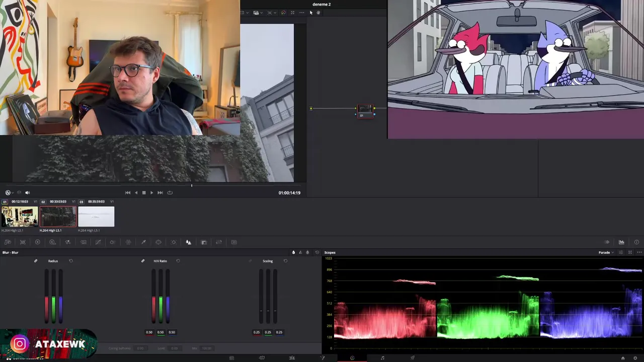Open the scopes three-dot options menu

[x=639, y=252]
